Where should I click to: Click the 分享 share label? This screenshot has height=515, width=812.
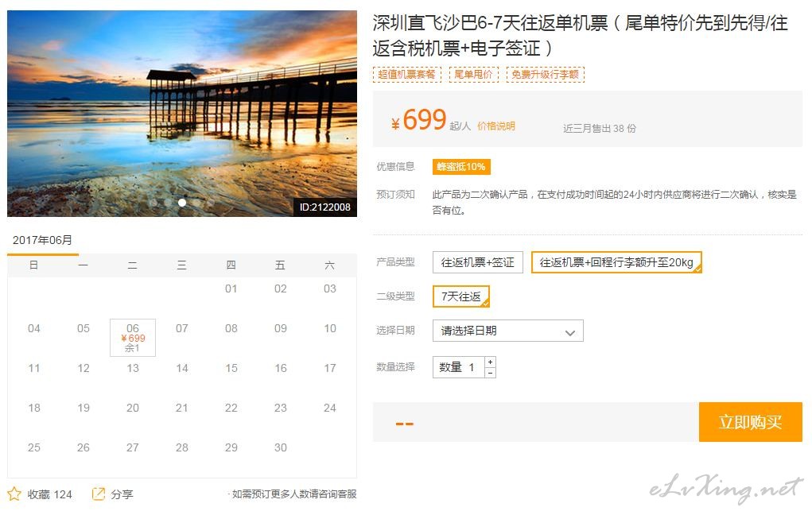[122, 494]
